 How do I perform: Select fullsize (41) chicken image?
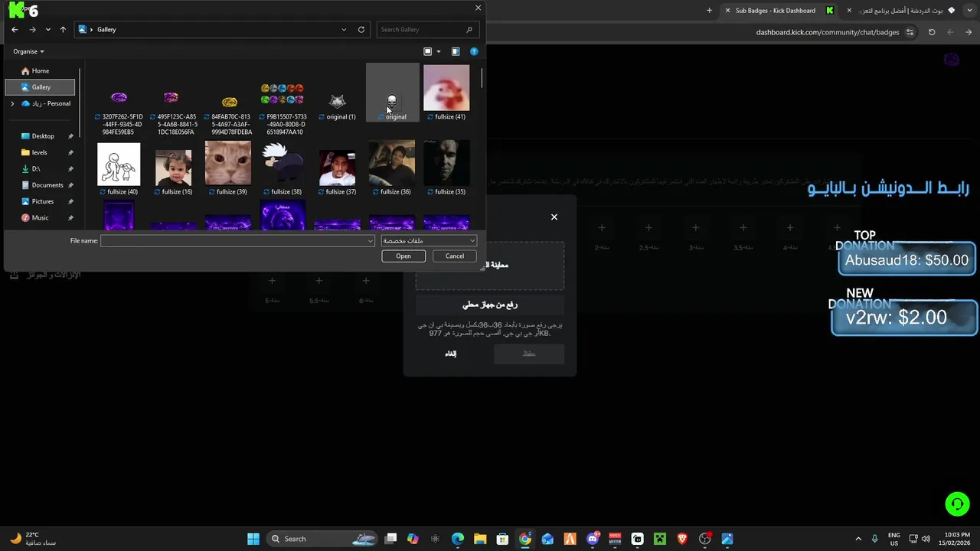tap(446, 93)
